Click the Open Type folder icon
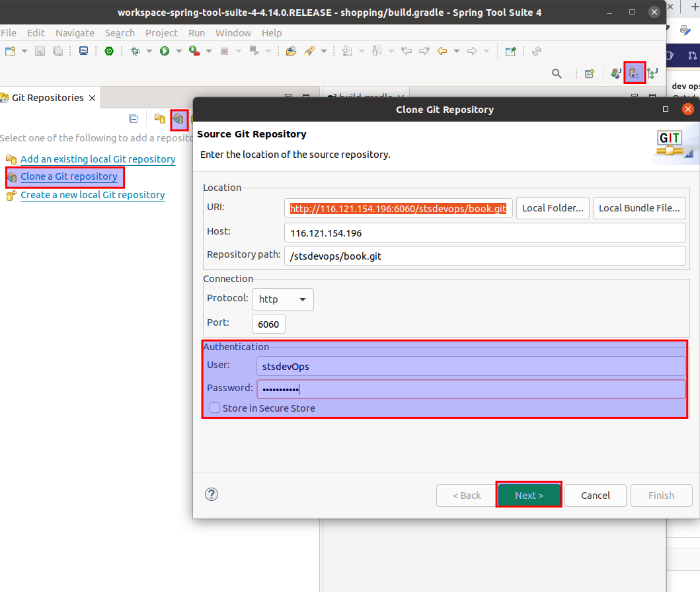The width and height of the screenshot is (700, 592). tap(291, 52)
